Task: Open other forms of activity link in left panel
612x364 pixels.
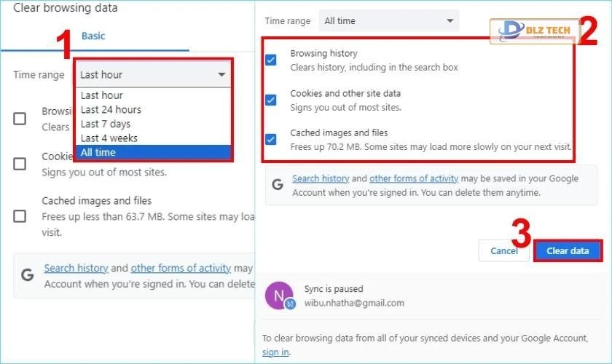Action: pos(181,268)
